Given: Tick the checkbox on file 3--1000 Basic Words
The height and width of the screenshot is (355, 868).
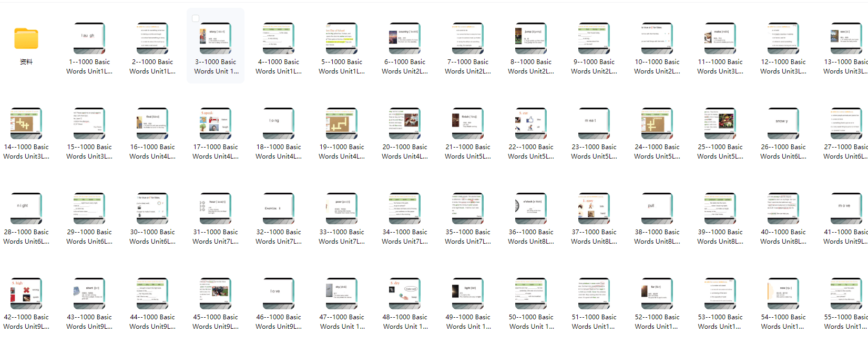Looking at the screenshot, I should tap(196, 18).
